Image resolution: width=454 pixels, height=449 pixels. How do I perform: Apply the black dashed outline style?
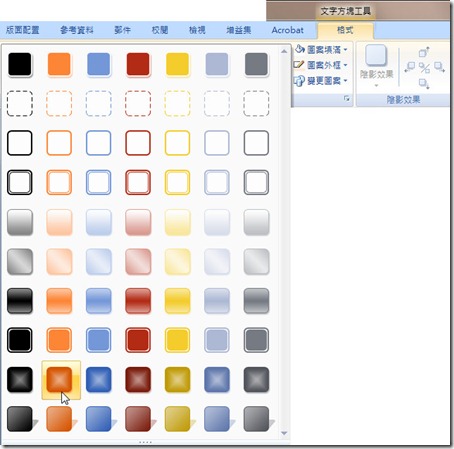tap(20, 103)
